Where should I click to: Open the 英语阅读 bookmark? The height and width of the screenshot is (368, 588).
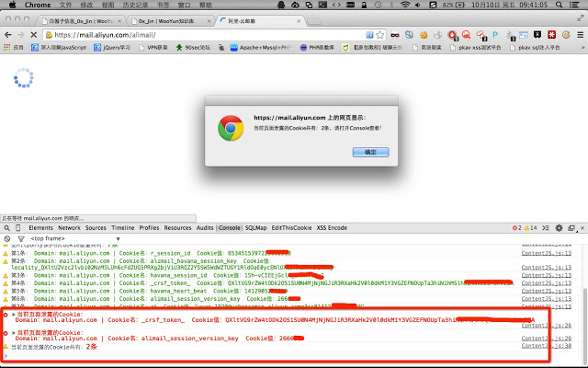[427, 47]
